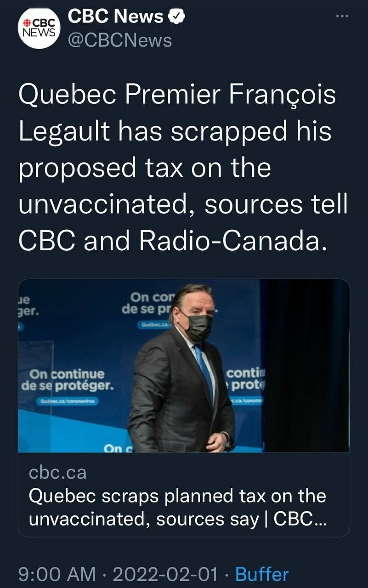Viewport: 368px width, 588px height.
Task: Open the three-dot more options menu
Action: 342,17
